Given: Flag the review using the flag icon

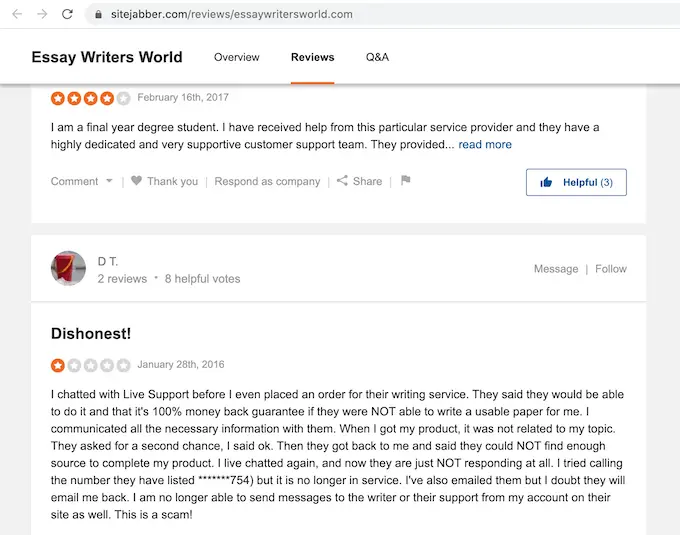Looking at the screenshot, I should coord(405,181).
